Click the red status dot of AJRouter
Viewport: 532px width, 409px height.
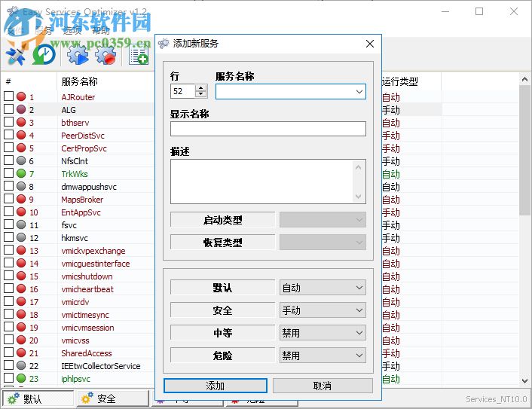(x=21, y=96)
